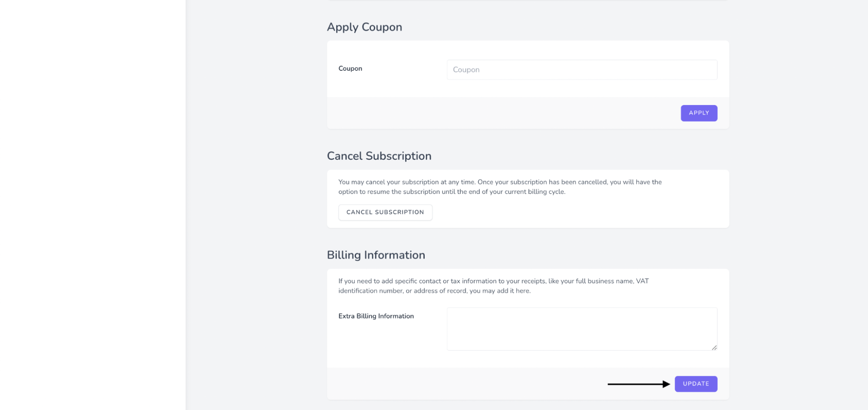This screenshot has width=868, height=410.
Task: Click the blank white left sidebar
Action: tap(92, 205)
